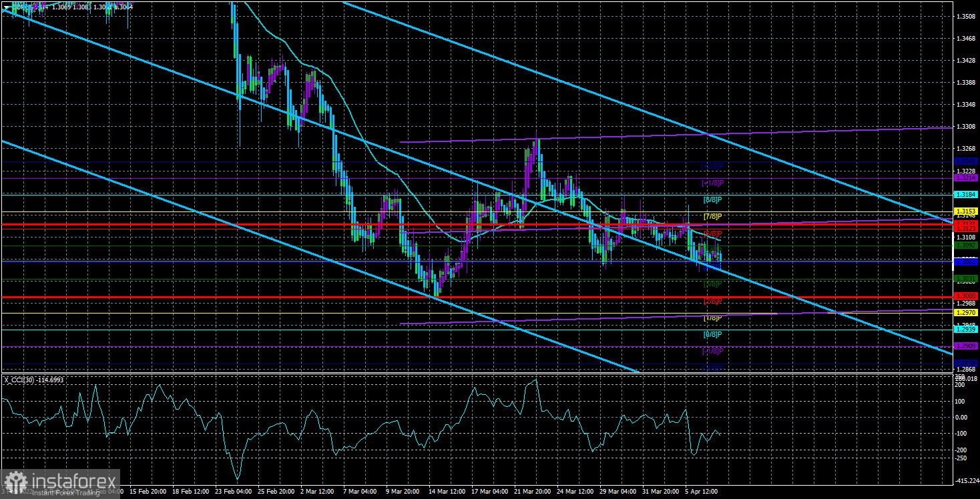980x499 pixels.
Task: Click the 1.3184 cyan price label
Action: point(966,195)
